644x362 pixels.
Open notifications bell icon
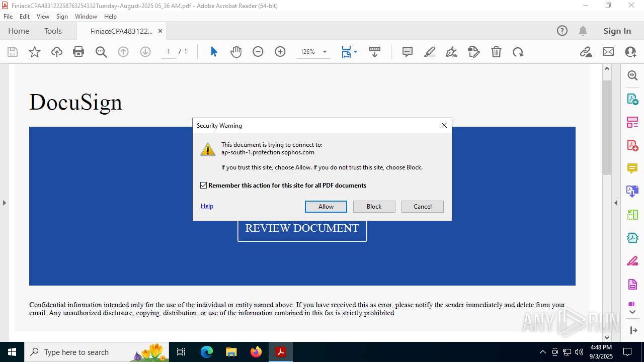(x=583, y=31)
